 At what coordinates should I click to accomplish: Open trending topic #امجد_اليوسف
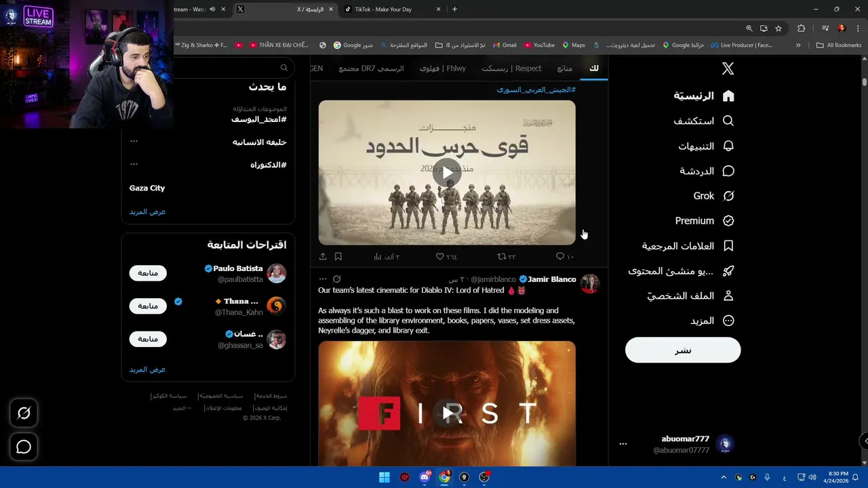click(x=258, y=119)
